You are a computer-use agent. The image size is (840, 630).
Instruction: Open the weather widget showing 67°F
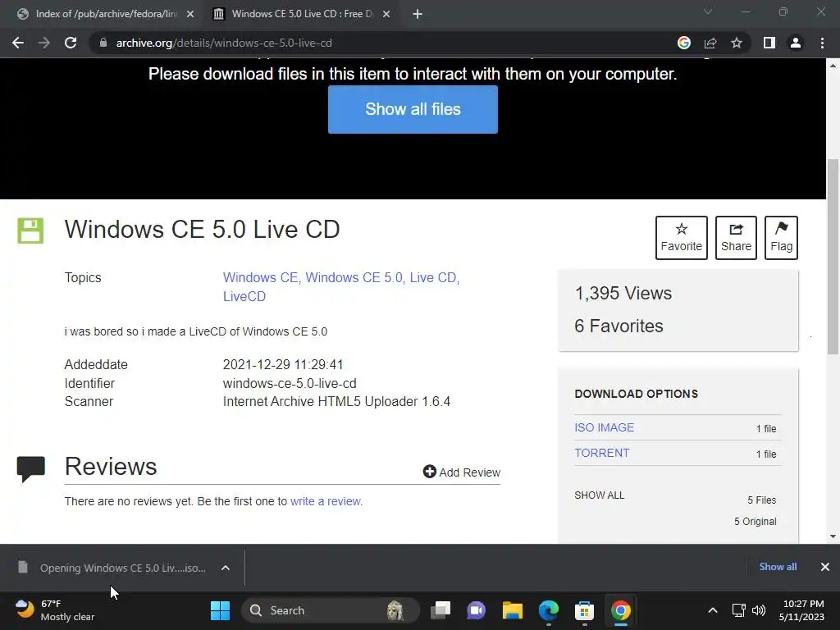point(55,610)
